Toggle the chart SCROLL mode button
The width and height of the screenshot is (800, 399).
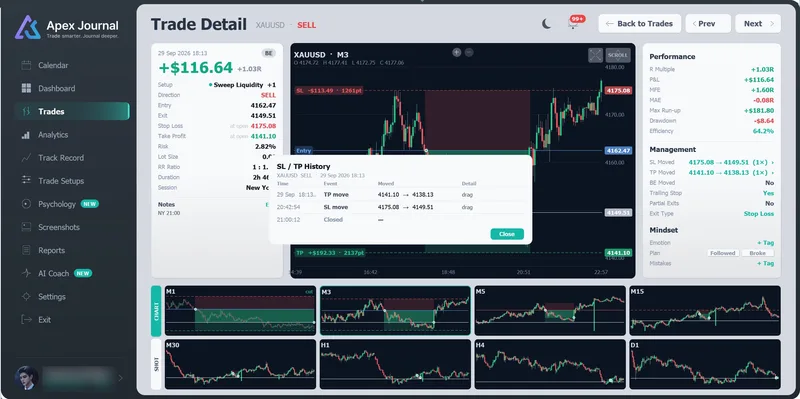(x=618, y=55)
